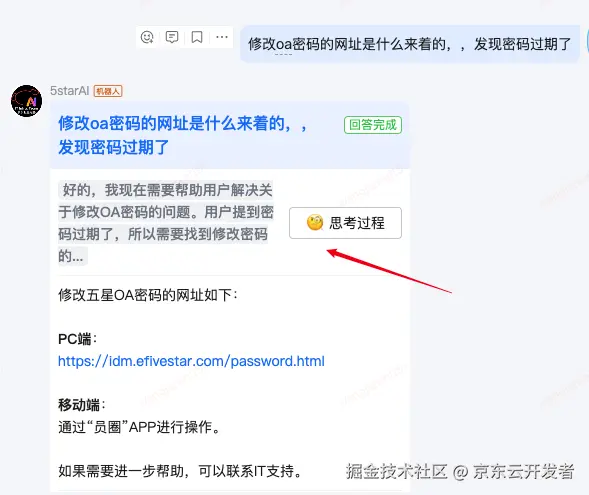Click the 5starAI bot avatar
The height and width of the screenshot is (495, 589).
pos(26,101)
